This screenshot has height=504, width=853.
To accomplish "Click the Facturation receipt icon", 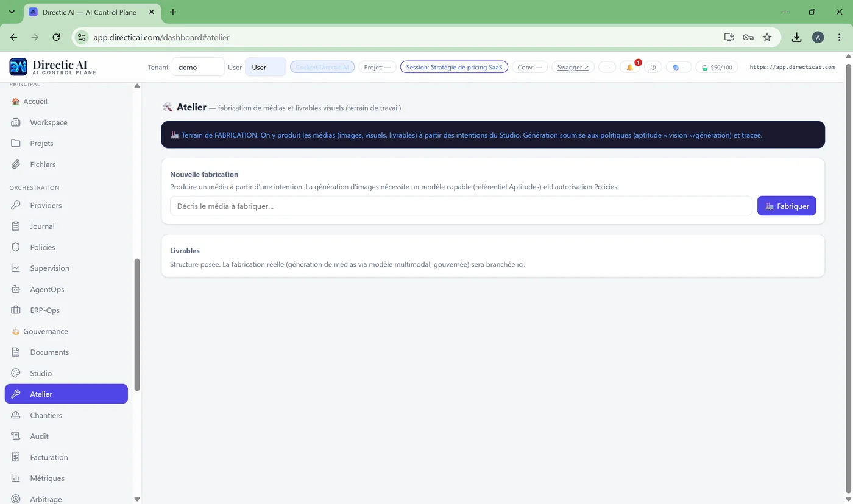I will [16, 457].
